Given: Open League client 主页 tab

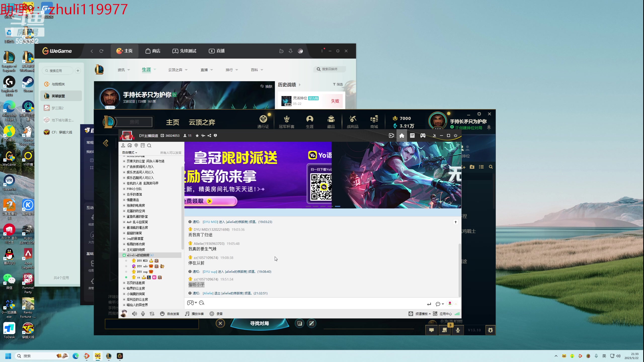Looking at the screenshot, I should (x=173, y=122).
